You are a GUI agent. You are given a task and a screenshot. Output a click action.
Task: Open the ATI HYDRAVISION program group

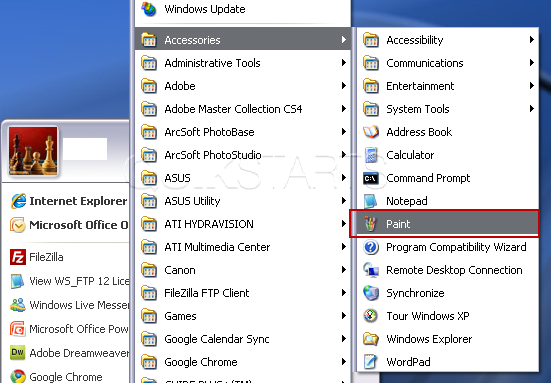pos(242,224)
